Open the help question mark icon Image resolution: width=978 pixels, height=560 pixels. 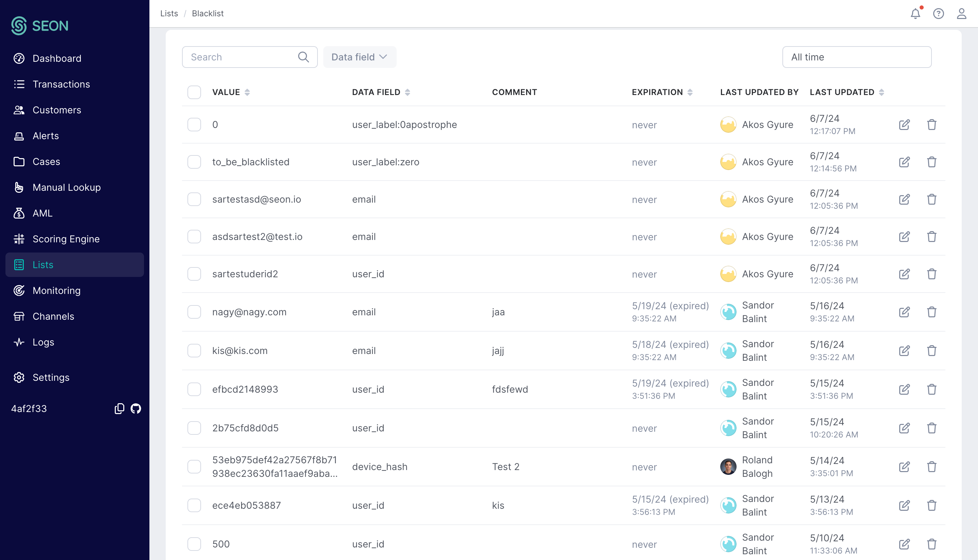click(x=938, y=14)
